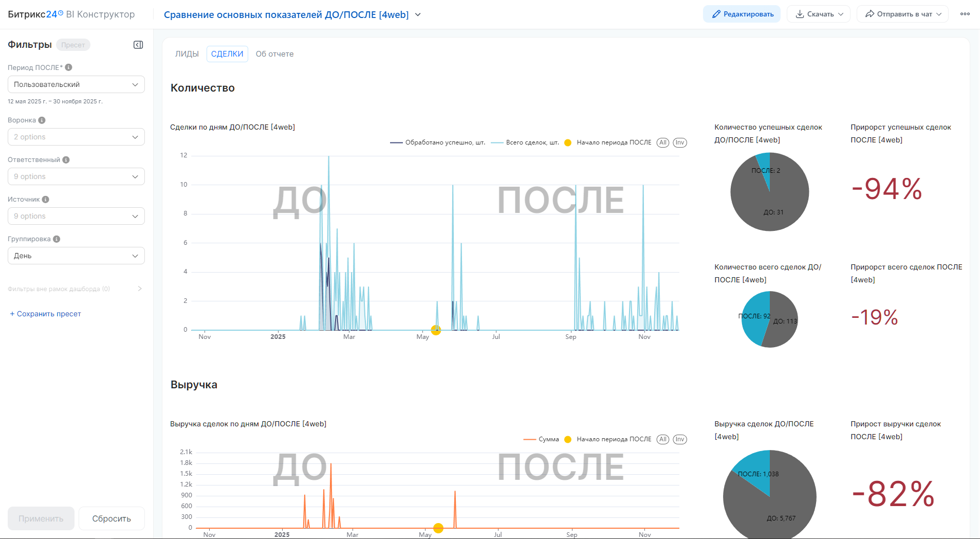This screenshot has height=539, width=980.
Task: Collapse the filters sidebar panel icon
Action: coord(138,45)
